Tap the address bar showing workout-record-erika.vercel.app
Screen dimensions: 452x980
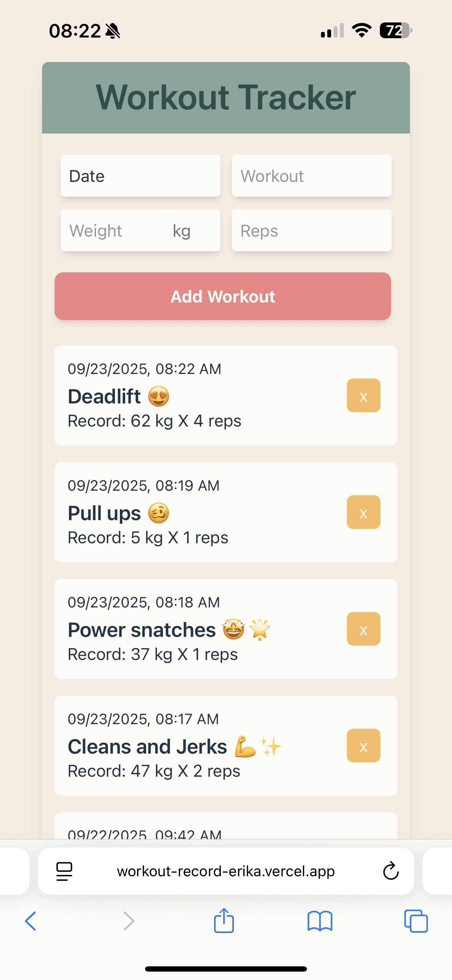[x=225, y=871]
